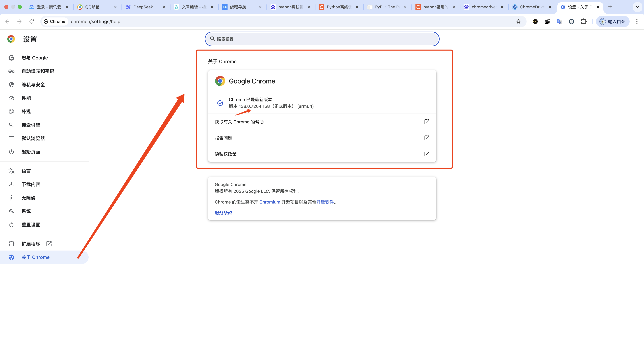Switch to the DeepSeek tab
The width and height of the screenshot is (644, 358).
point(143,7)
